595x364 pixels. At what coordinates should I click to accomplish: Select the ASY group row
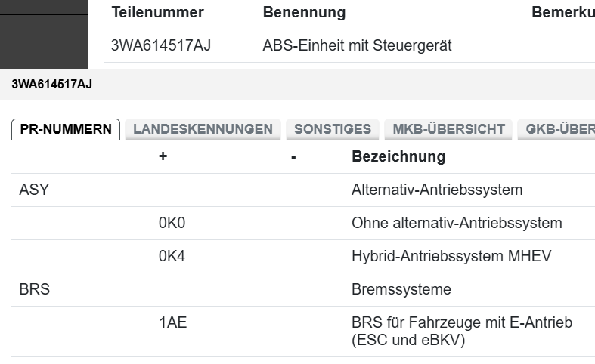(34, 190)
